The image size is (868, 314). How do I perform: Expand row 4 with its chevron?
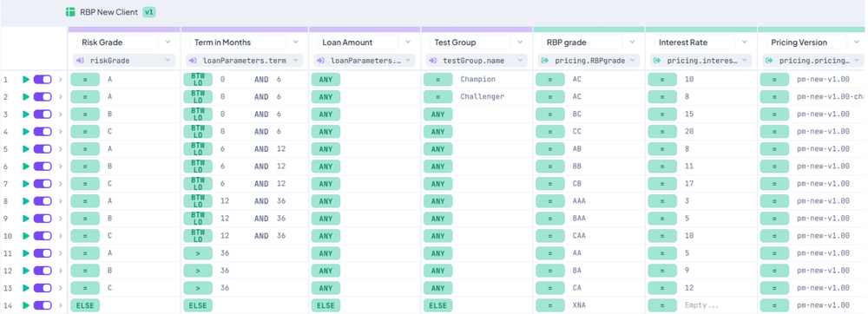tap(61, 132)
